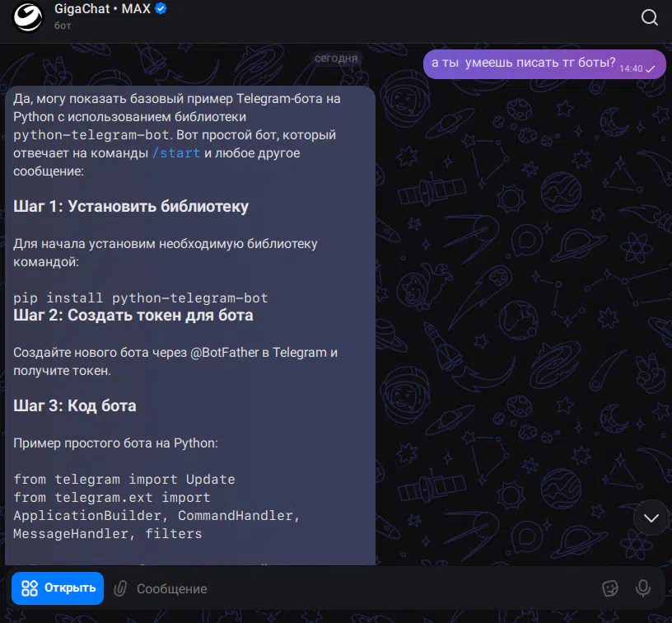Click the Открыть button
Screen dimensions: 672x623
point(58,588)
